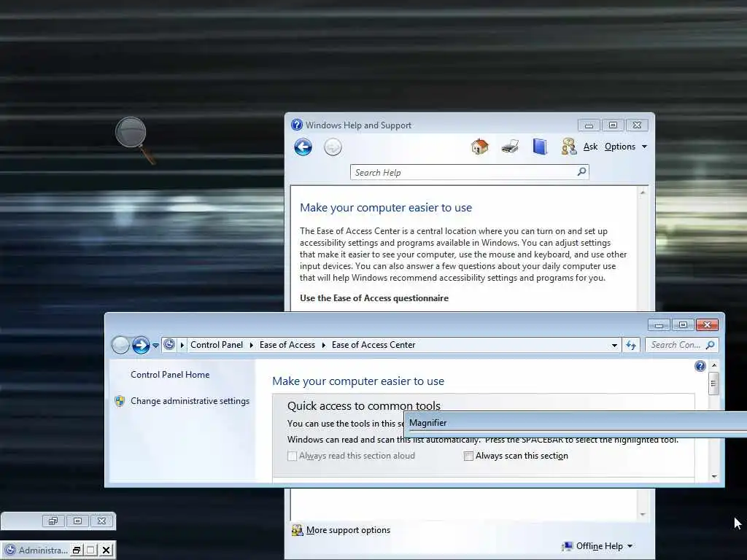Click the Magnifier glass icon on desktop
This screenshot has height=560, width=747.
click(135, 140)
